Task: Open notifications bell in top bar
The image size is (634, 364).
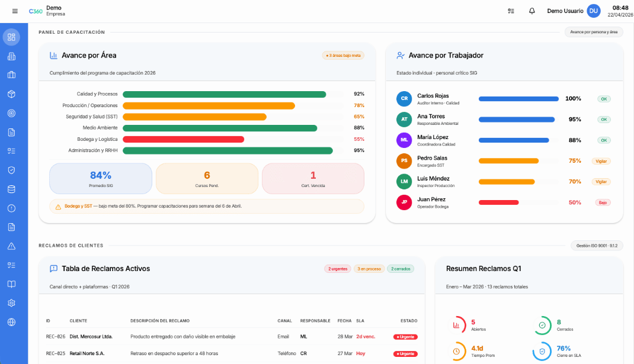Action: pyautogui.click(x=531, y=11)
